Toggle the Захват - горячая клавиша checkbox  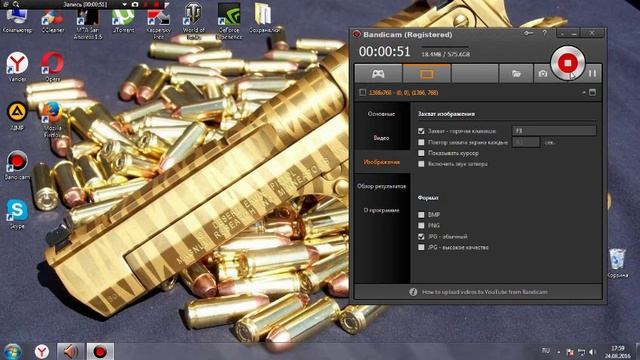coord(421,131)
